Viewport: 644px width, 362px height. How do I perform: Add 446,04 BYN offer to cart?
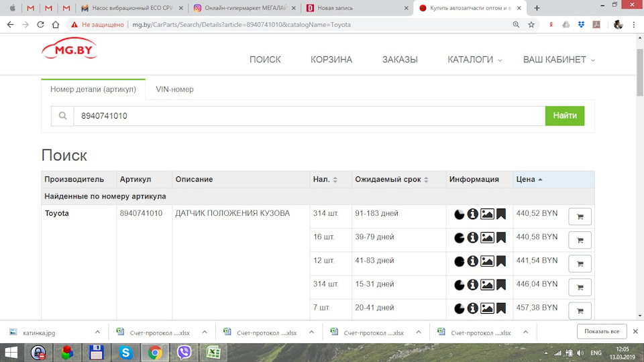click(x=580, y=288)
